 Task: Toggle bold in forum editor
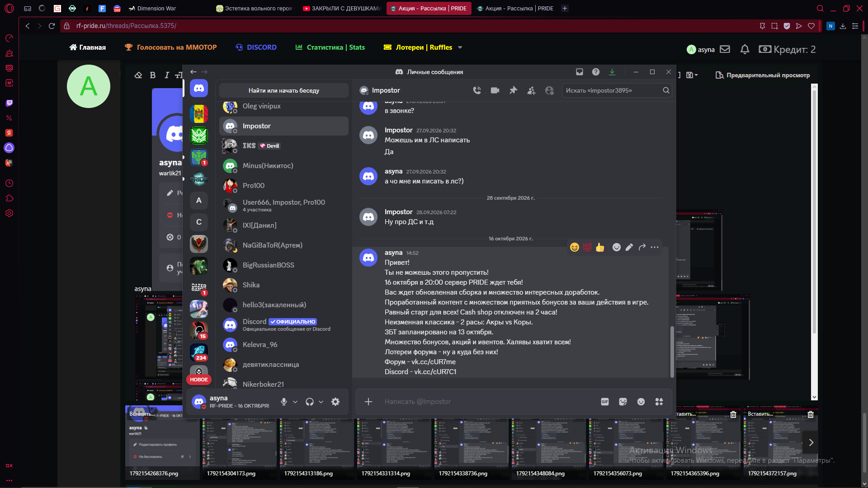click(153, 75)
